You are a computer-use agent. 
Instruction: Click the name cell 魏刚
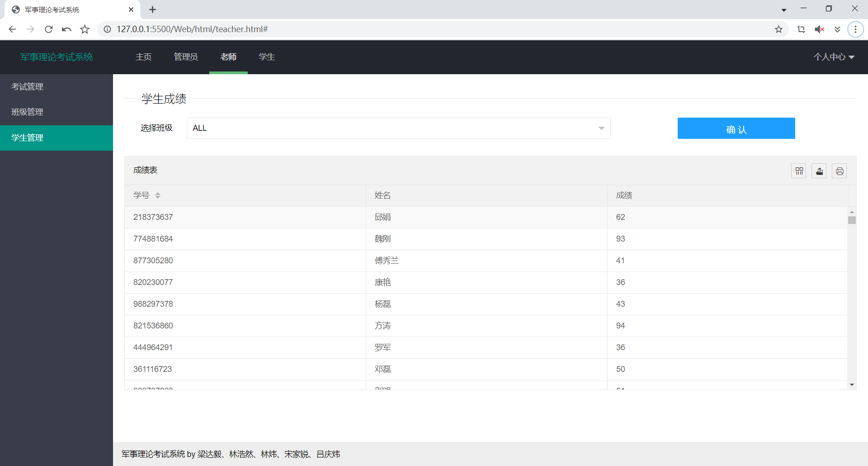click(x=486, y=239)
